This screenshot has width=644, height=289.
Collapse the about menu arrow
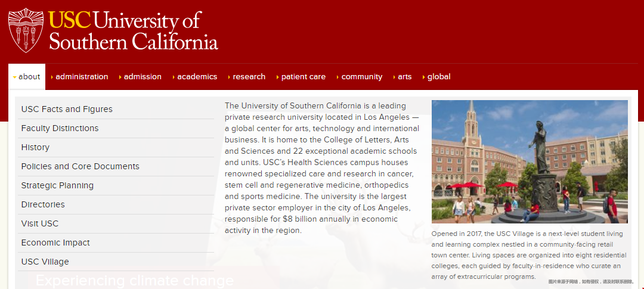click(x=14, y=77)
